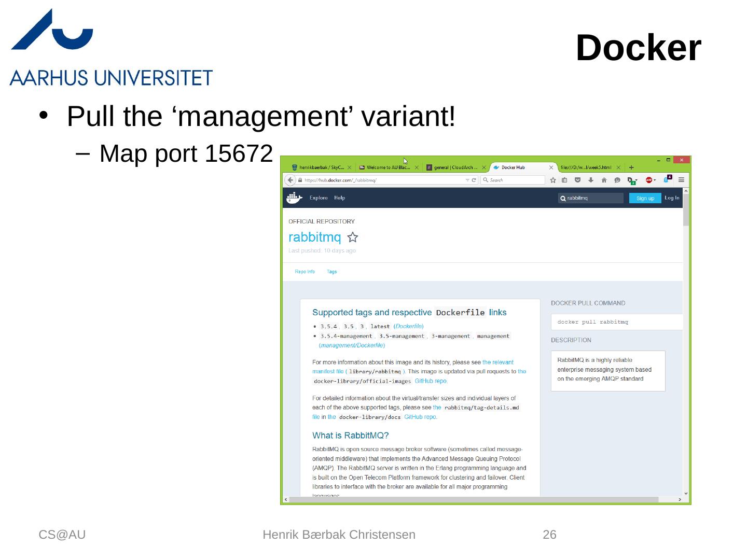Click the 'OFFICIAL REPOSITORY' label
This screenshot has width=747, height=560.
(322, 221)
